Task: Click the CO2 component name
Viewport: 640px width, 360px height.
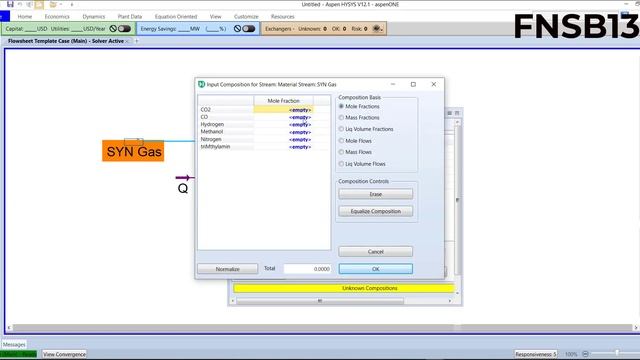Action: pyautogui.click(x=206, y=110)
